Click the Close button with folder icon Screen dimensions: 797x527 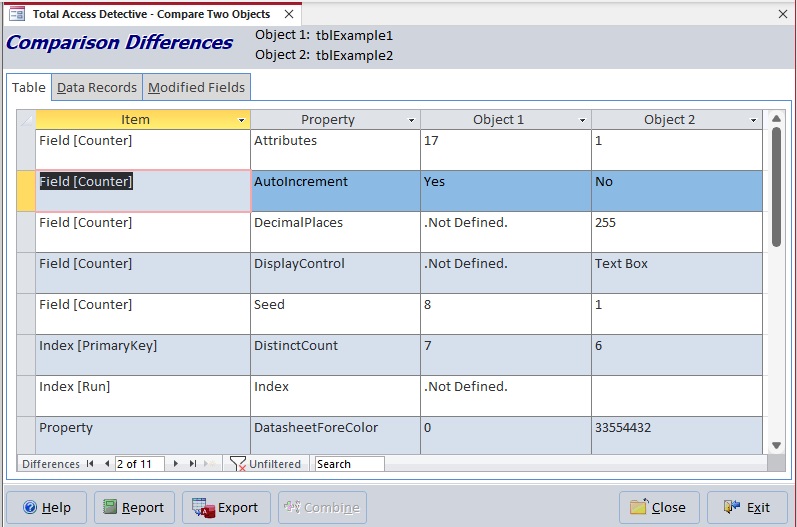[659, 507]
